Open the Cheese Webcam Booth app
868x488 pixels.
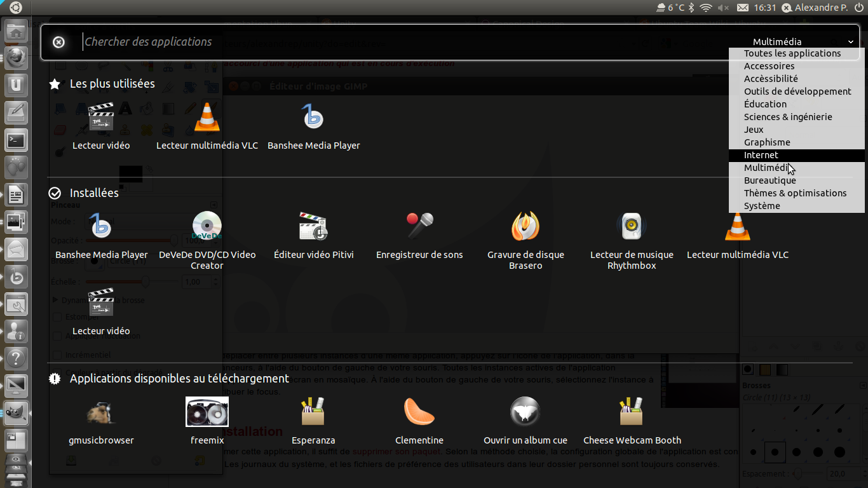point(632,412)
